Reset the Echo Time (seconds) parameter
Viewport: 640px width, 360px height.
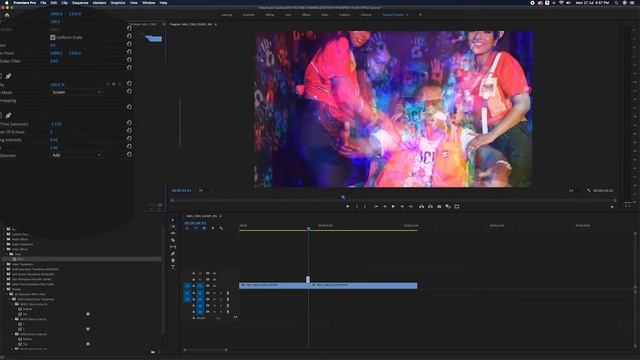pyautogui.click(x=129, y=122)
